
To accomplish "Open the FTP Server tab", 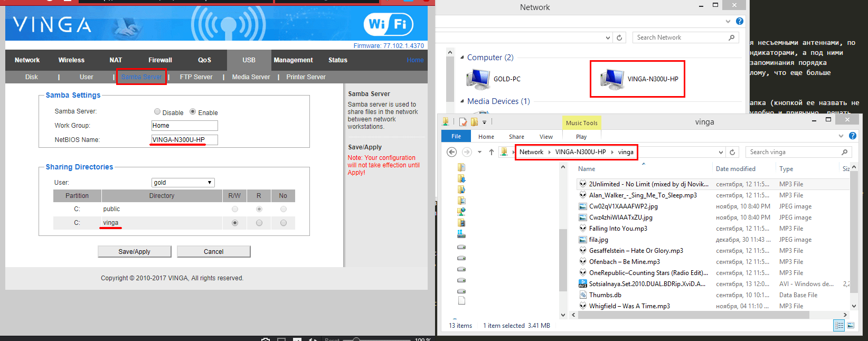I will pyautogui.click(x=196, y=77).
